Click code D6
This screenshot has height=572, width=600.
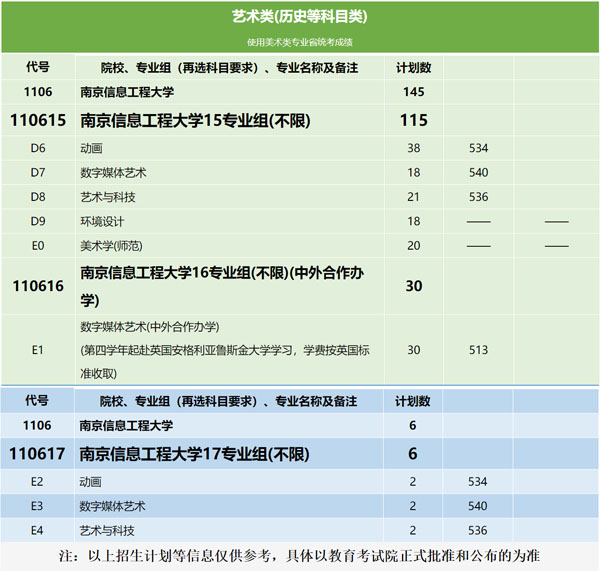[x=38, y=148]
